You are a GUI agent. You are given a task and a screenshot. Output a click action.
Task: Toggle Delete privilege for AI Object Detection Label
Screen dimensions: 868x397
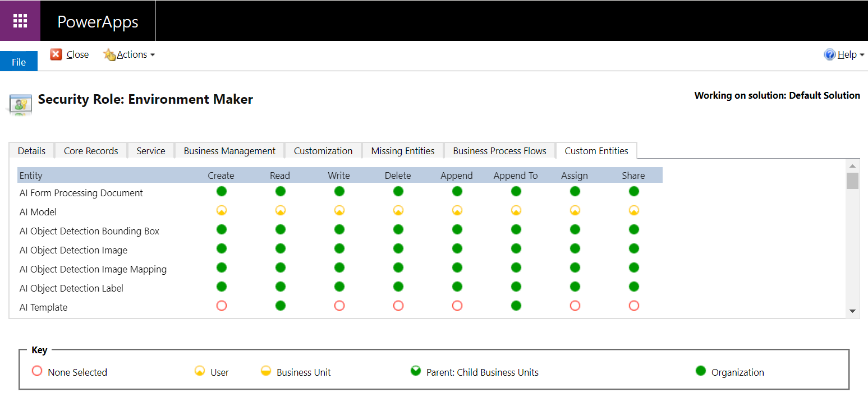tap(398, 287)
